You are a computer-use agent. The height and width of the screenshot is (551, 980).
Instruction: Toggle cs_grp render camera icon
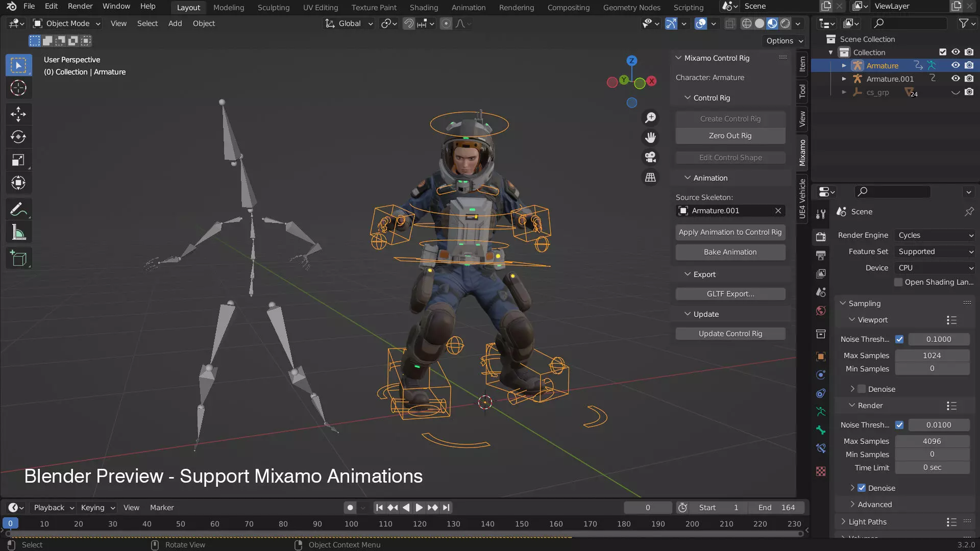pos(969,92)
